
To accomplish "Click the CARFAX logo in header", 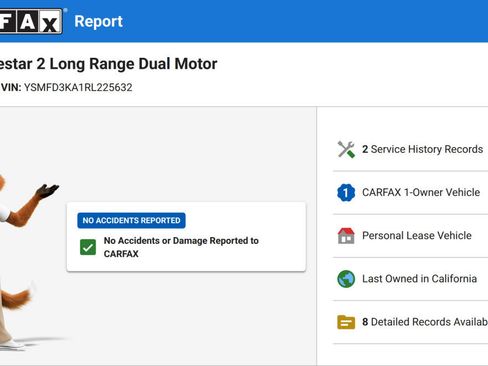I will (x=31, y=21).
